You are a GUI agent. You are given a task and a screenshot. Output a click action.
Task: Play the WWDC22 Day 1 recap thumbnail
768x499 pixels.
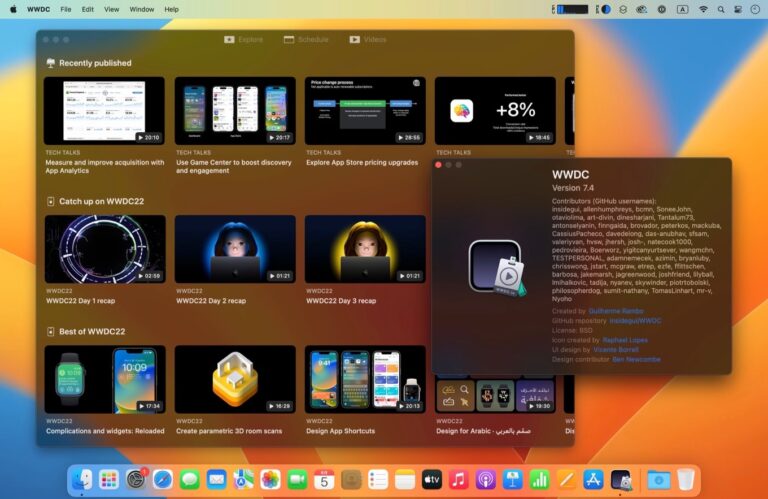tap(105, 249)
